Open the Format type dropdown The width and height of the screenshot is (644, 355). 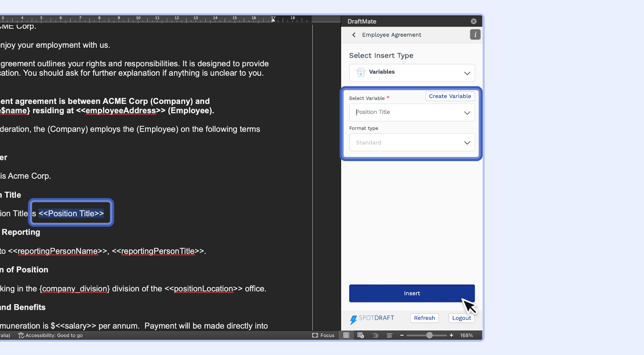click(x=412, y=143)
